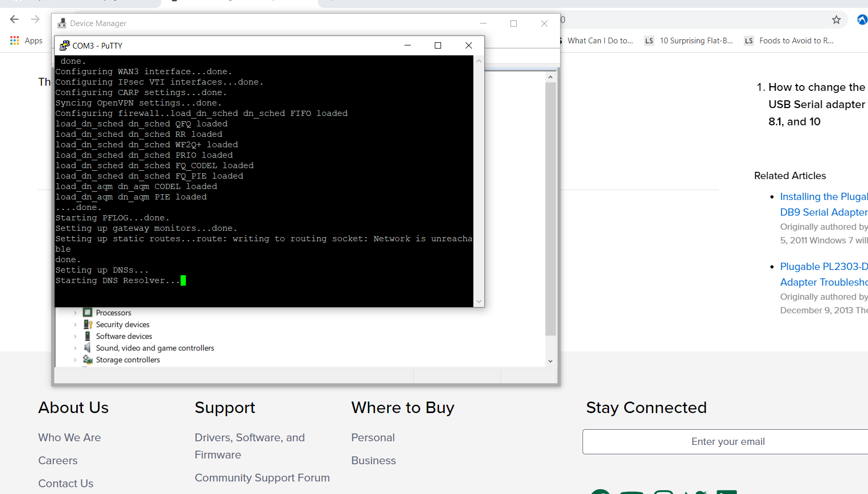Click 'Configuring WAN3 interface...done.' terminal line
This screenshot has height=494, width=868.
point(144,72)
